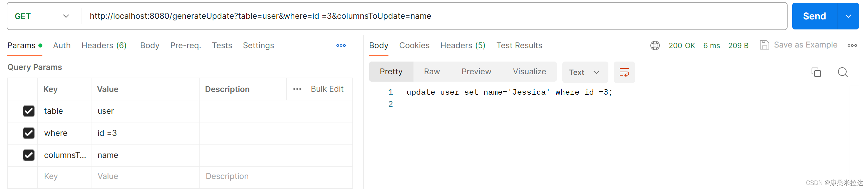Open the Text format dropdown
The height and width of the screenshot is (189, 868).
pos(584,72)
